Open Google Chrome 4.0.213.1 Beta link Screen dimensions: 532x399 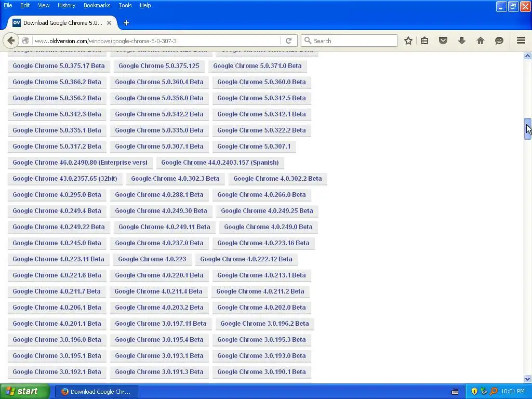[x=262, y=275]
